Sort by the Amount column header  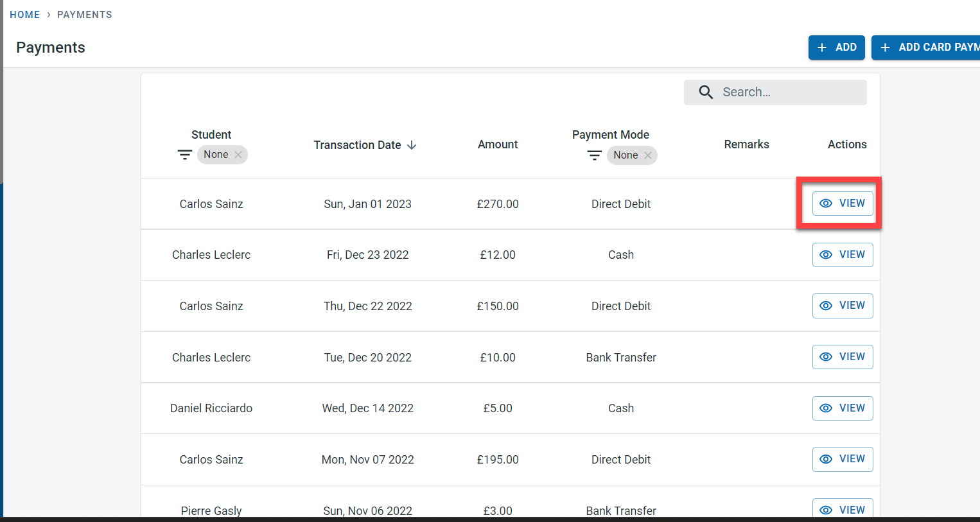pos(497,144)
